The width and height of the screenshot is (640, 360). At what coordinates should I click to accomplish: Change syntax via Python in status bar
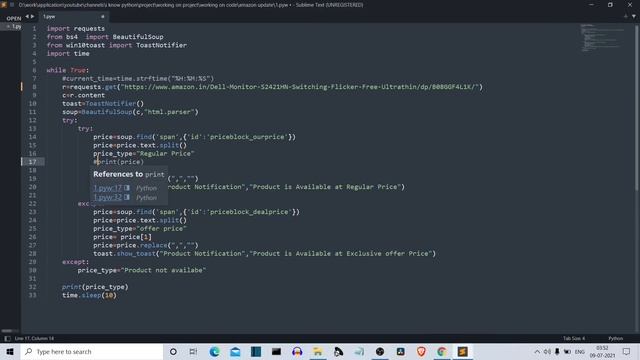pos(616,338)
